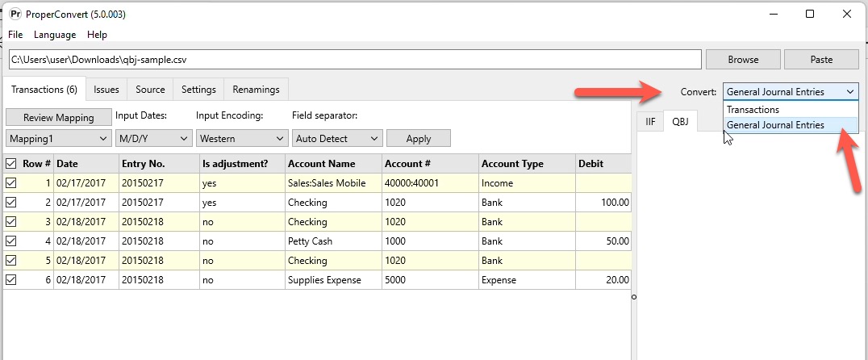The image size is (868, 360).
Task: Switch to the IIF output tab
Action: (650, 121)
